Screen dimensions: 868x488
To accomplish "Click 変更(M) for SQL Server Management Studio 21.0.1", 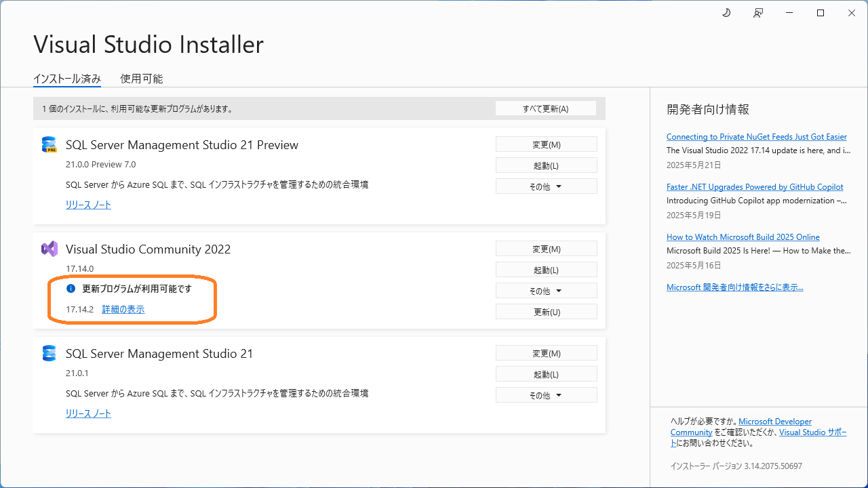I will 547,353.
